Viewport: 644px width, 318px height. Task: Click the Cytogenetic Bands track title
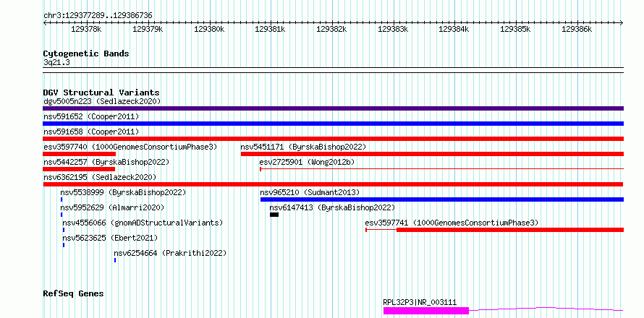(86, 53)
